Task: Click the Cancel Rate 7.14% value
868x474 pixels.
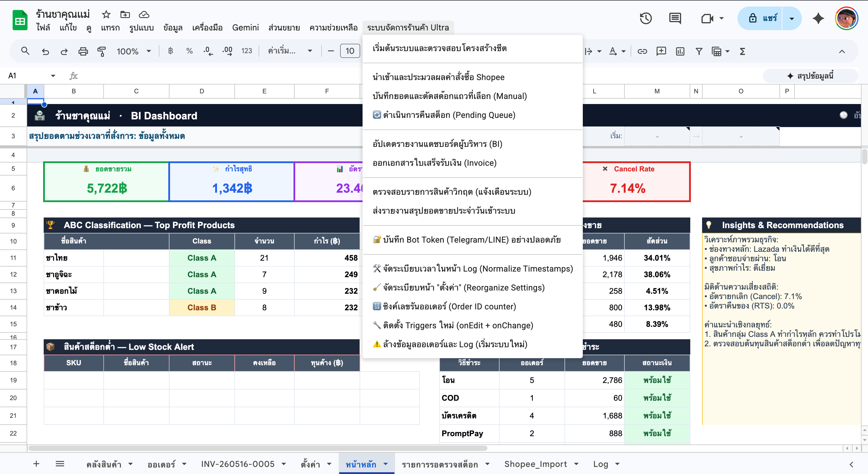Action: pos(627,188)
